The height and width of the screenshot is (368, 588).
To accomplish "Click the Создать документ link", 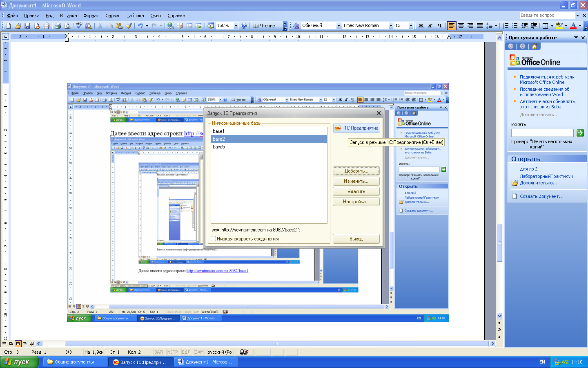I will click(541, 196).
